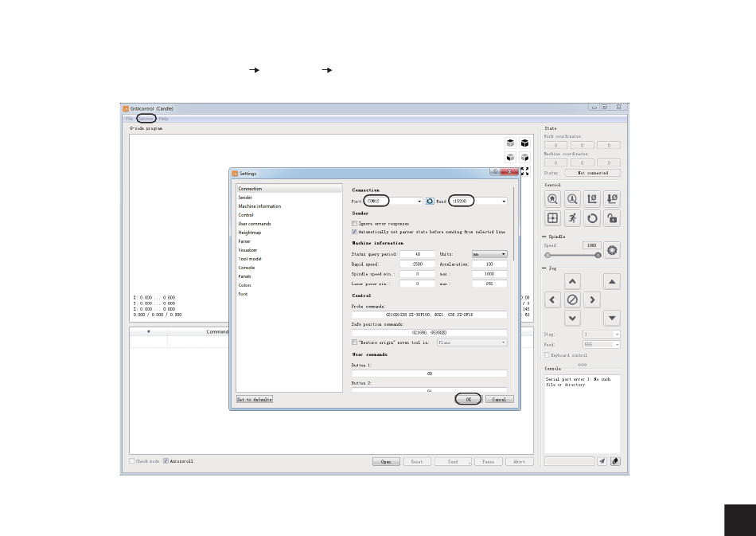Click the Settings dialog help question-mark icon

(495, 172)
